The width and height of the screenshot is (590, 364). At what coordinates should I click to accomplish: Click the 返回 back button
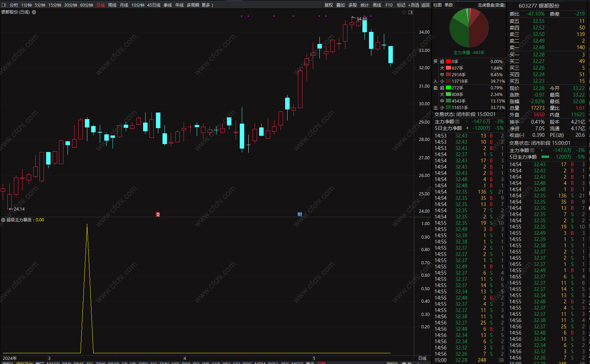(425, 5)
